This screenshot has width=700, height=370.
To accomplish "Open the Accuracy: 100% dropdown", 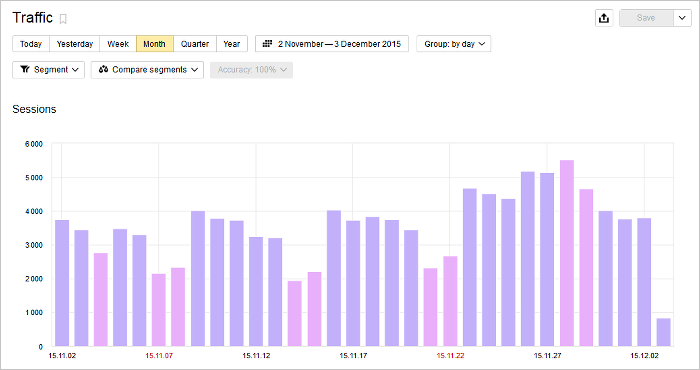I will 251,70.
